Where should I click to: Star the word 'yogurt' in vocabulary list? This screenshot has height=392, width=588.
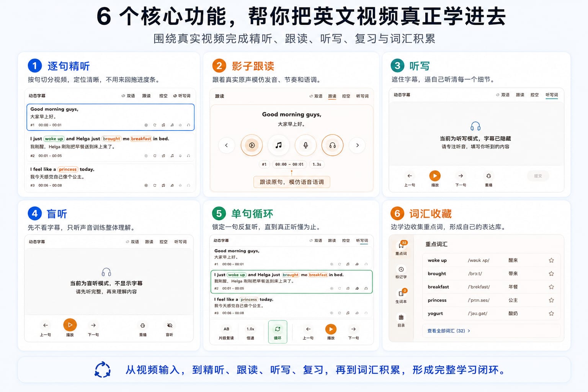(551, 313)
